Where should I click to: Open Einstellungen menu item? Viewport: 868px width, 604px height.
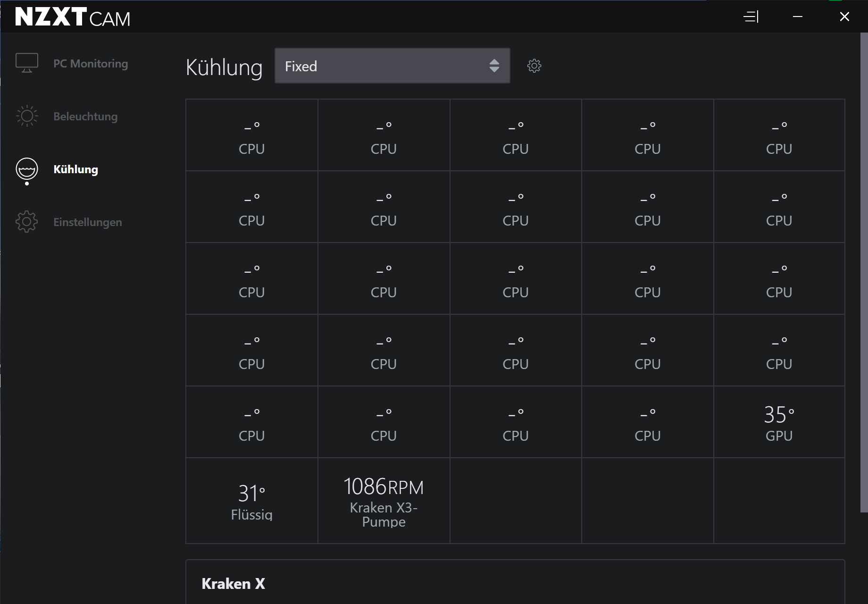(88, 222)
